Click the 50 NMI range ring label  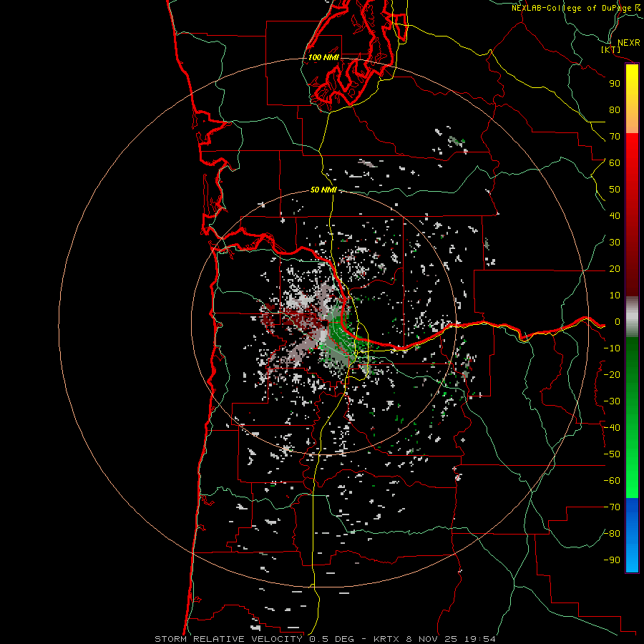click(x=323, y=190)
